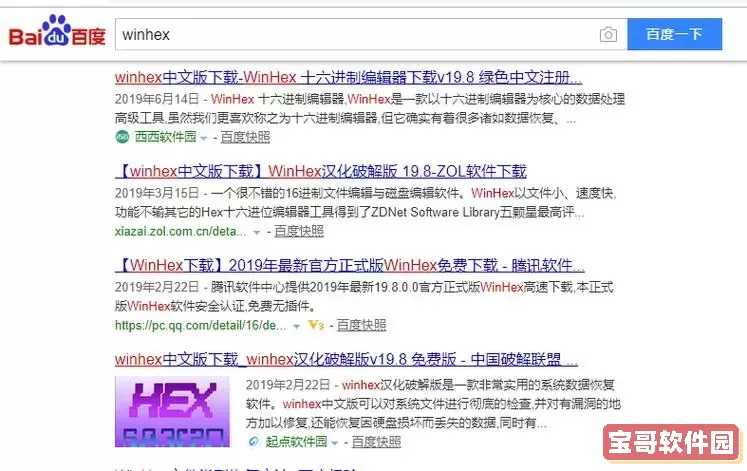Click the 百度一下 search button
Screen dimensions: 747x471
[674, 34]
